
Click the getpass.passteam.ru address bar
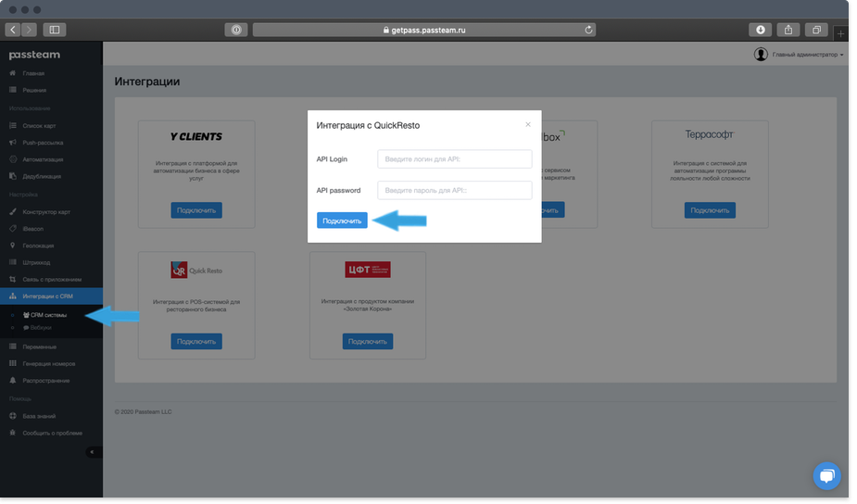[x=424, y=30]
